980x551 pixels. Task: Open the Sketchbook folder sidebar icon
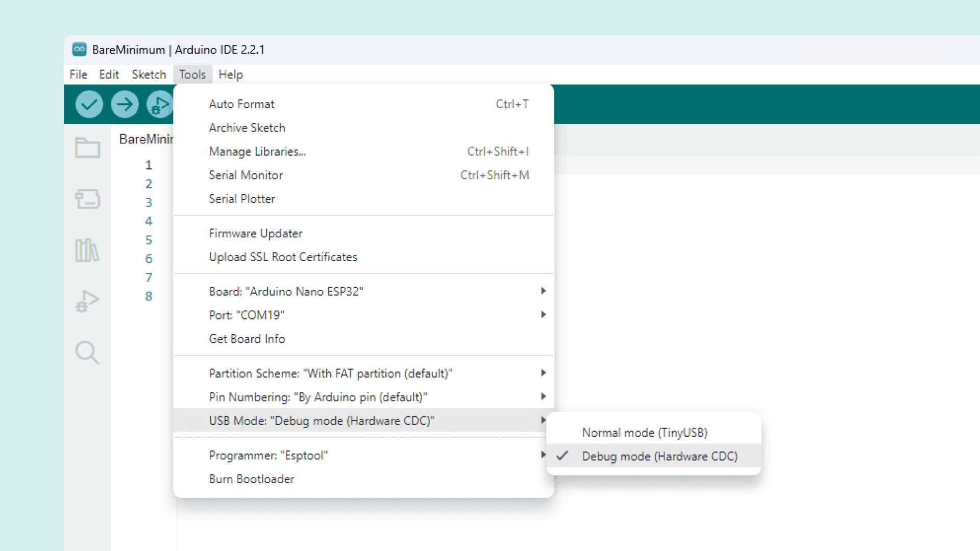87,148
